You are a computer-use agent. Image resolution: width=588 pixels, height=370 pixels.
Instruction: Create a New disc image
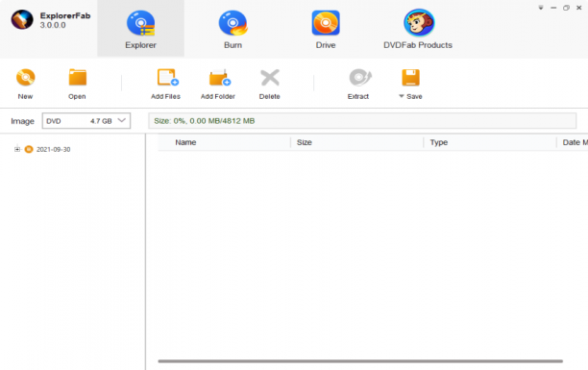26,84
